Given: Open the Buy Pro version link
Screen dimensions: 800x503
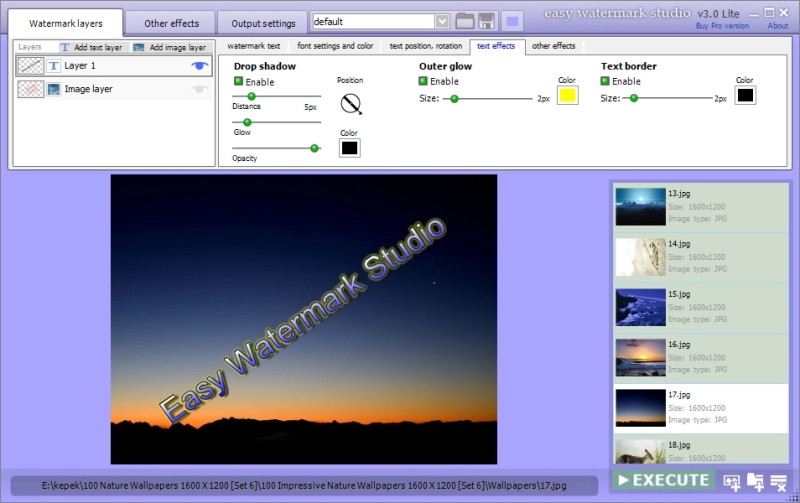Looking at the screenshot, I should (x=722, y=26).
